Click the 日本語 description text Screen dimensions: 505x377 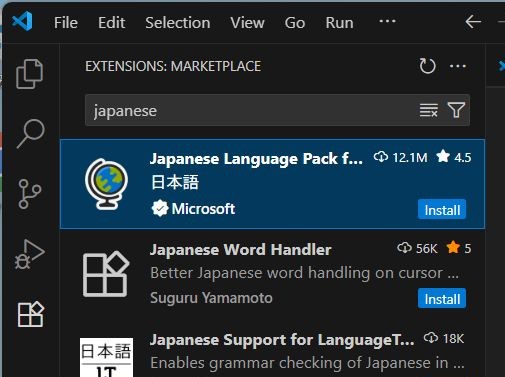click(175, 183)
